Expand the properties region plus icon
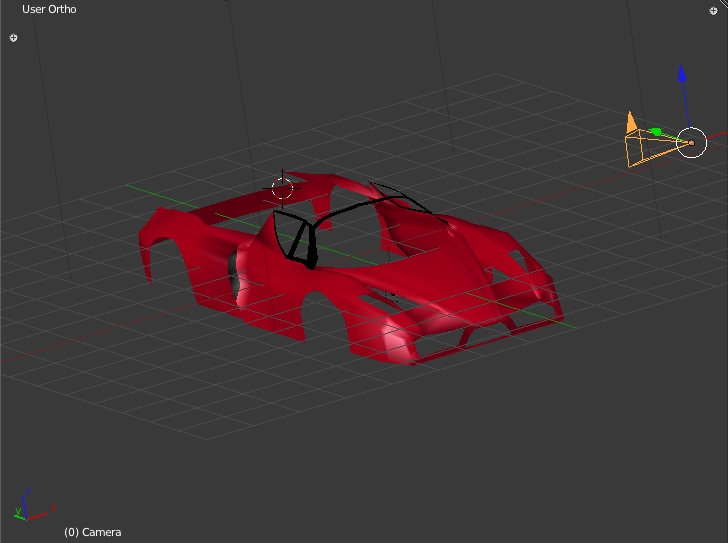728x543 pixels. coord(714,11)
